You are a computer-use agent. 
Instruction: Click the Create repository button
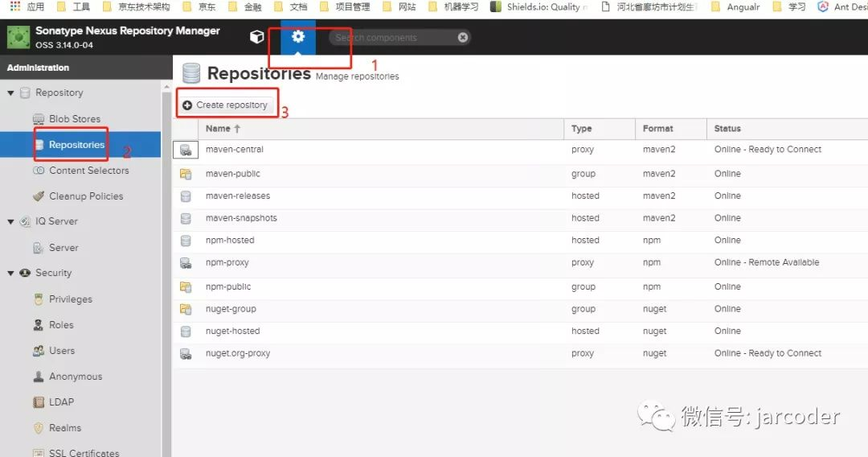click(225, 105)
